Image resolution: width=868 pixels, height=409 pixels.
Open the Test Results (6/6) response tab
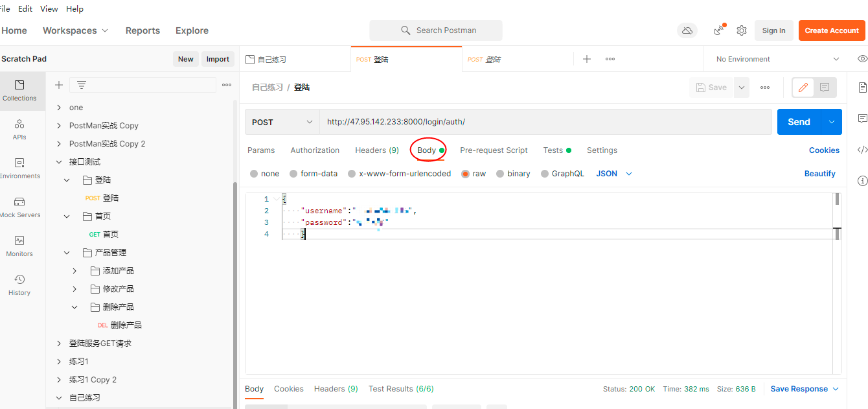(x=401, y=389)
